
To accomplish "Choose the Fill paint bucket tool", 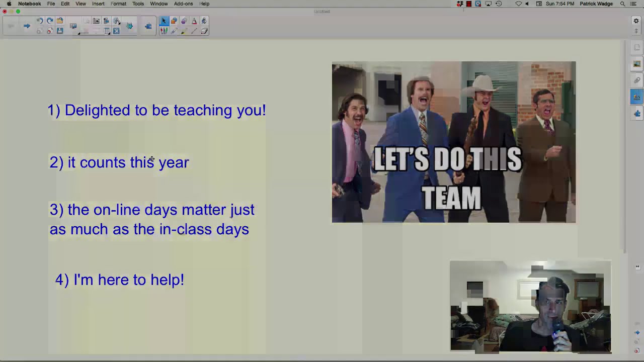I will click(204, 21).
